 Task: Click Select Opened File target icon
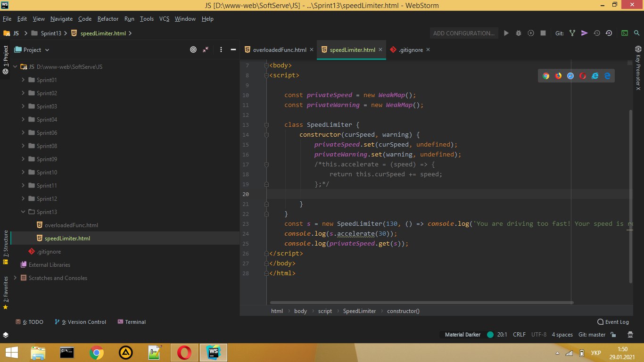click(193, 49)
